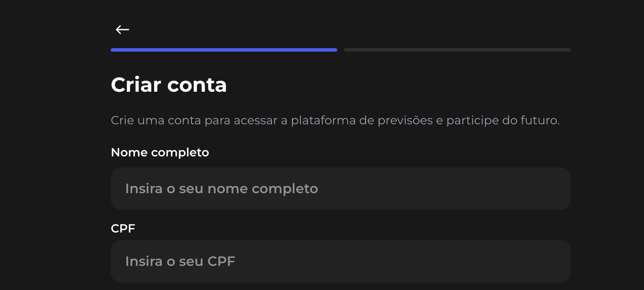Click the 'Insira o seu nome completo' field

341,189
